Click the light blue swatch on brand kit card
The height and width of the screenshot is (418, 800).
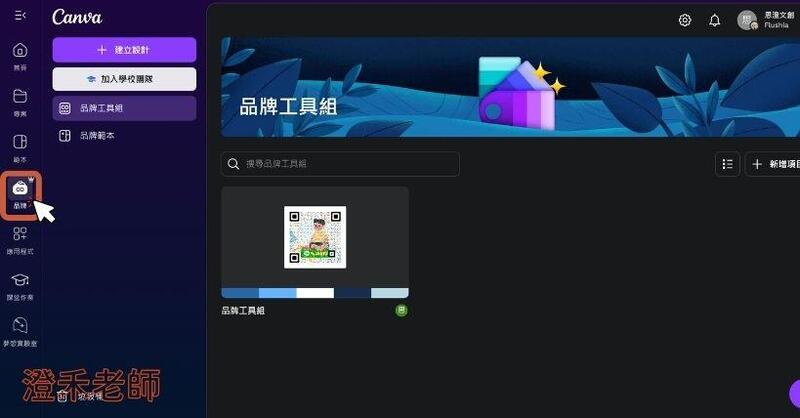[x=278, y=293]
